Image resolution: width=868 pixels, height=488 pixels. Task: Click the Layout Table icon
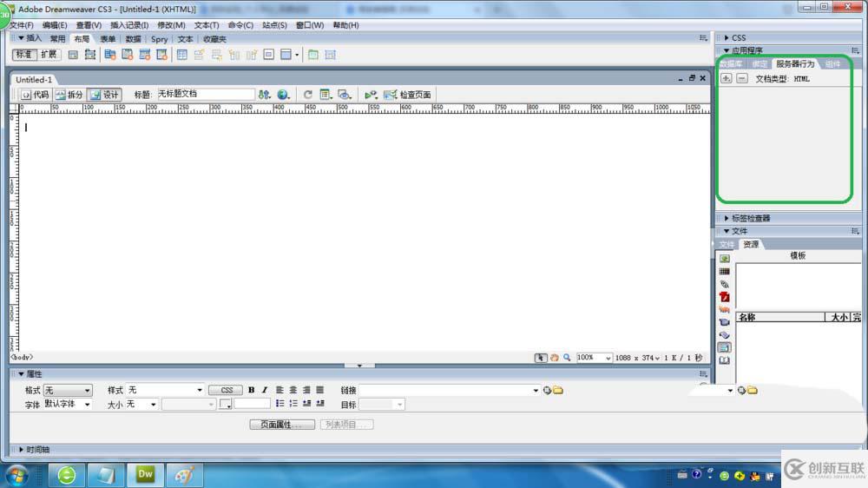click(x=312, y=55)
